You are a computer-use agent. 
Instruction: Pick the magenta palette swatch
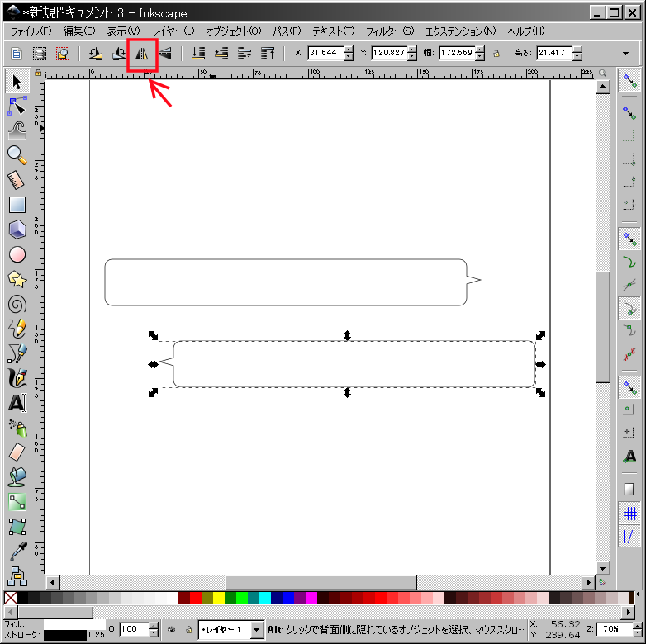pos(311,598)
